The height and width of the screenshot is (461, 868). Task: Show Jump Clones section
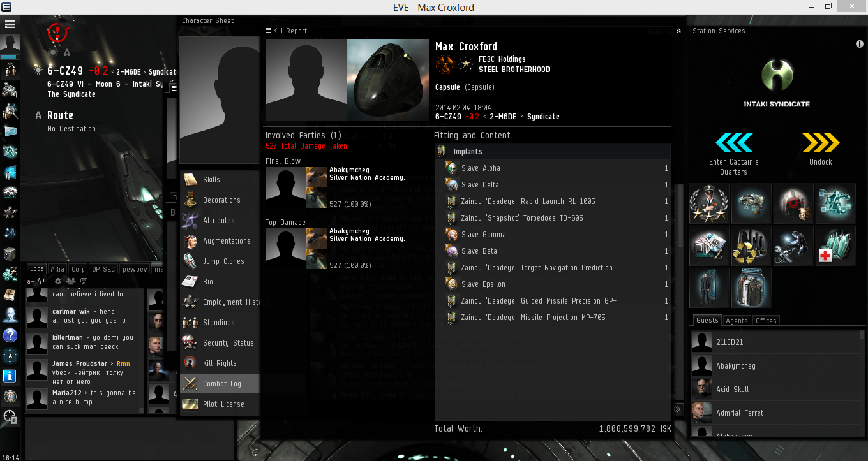point(220,261)
